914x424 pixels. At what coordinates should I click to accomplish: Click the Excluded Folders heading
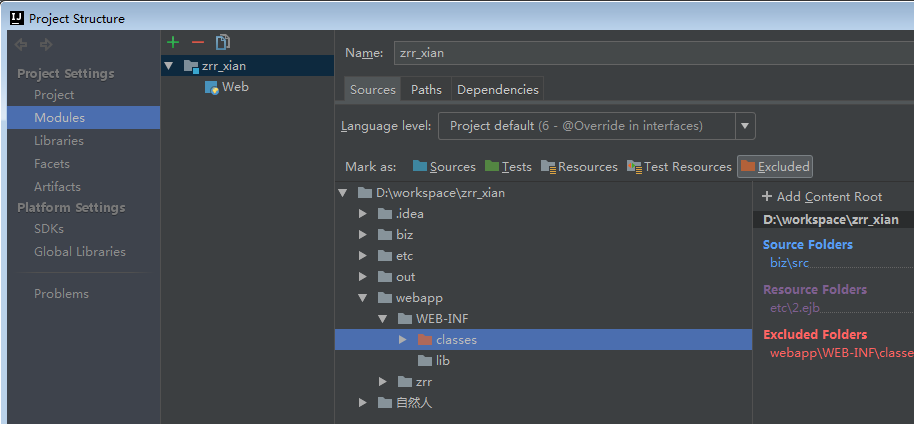pos(815,334)
